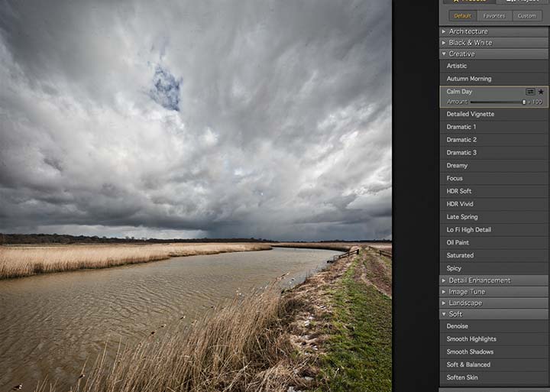Open Calm Day preset adjustment settings icon

tap(530, 92)
